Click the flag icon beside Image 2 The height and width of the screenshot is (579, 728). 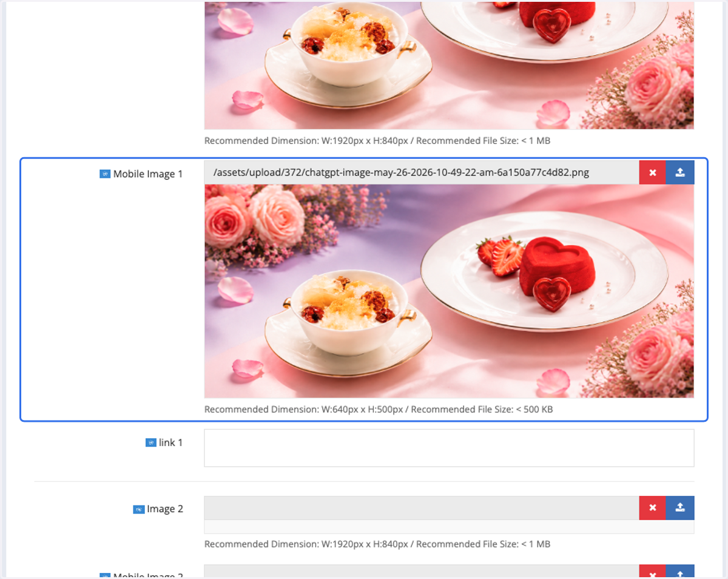[x=138, y=509]
